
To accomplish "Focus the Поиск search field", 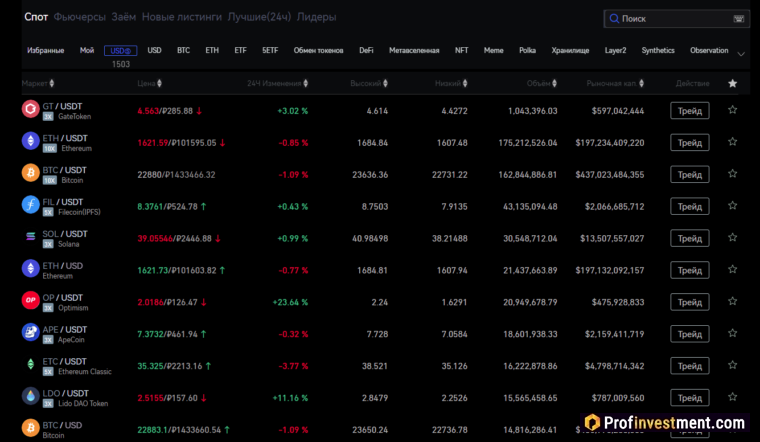I will [677, 18].
